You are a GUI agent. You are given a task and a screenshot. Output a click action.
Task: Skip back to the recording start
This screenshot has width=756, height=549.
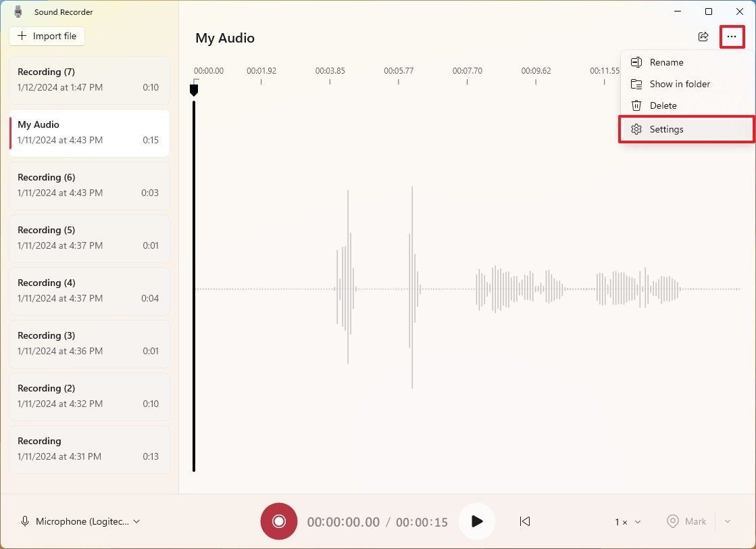coord(525,521)
